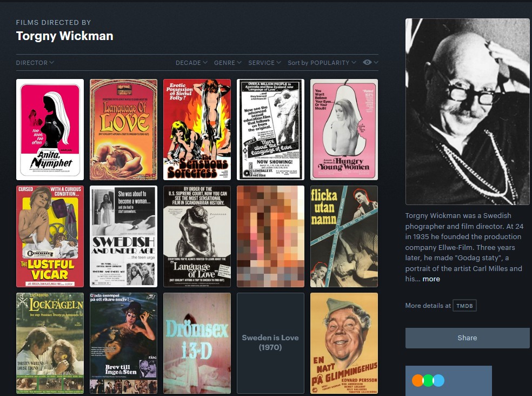This screenshot has height=396, width=532.
Task: Expand the biography with 'more' link
Action: click(431, 279)
